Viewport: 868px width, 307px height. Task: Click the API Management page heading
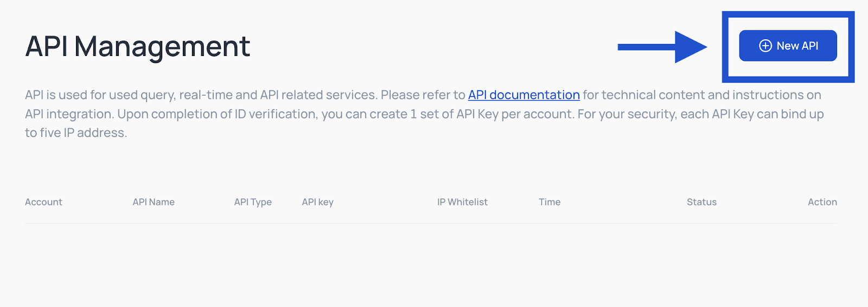pyautogui.click(x=138, y=47)
